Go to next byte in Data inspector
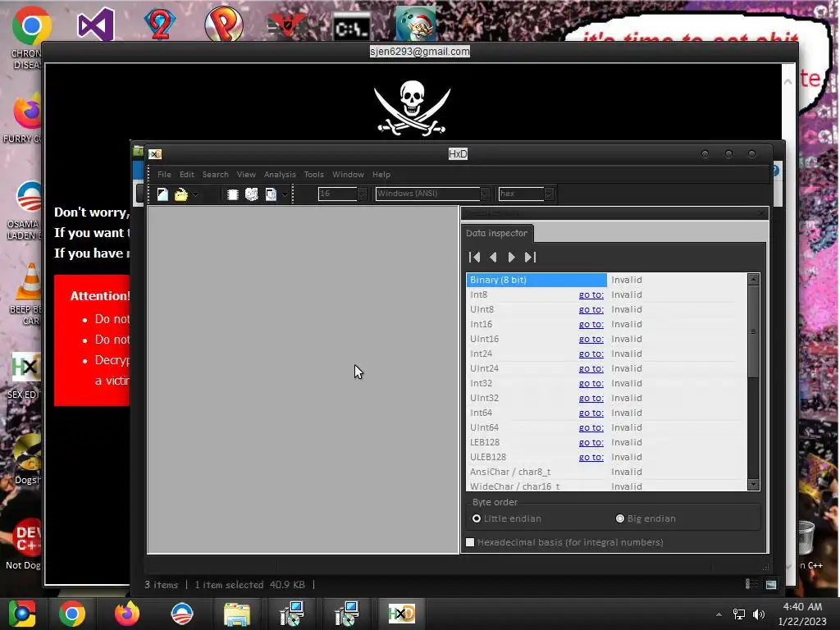The image size is (840, 630). pyautogui.click(x=512, y=257)
